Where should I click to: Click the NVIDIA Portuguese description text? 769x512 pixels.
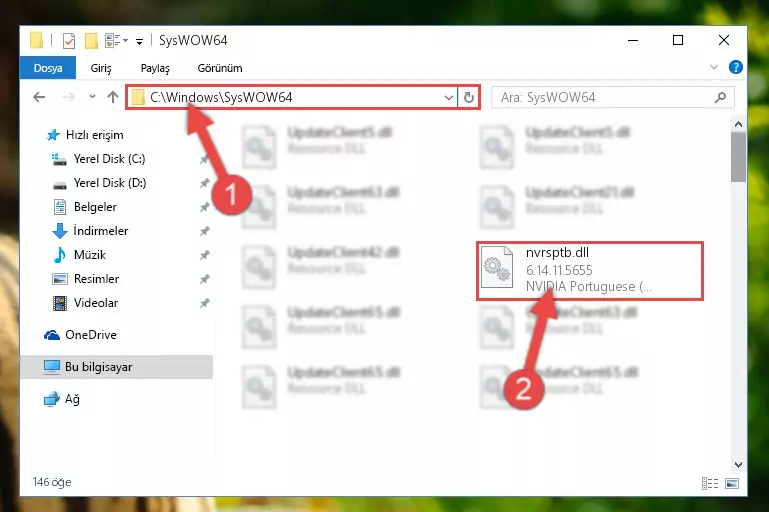tap(589, 286)
